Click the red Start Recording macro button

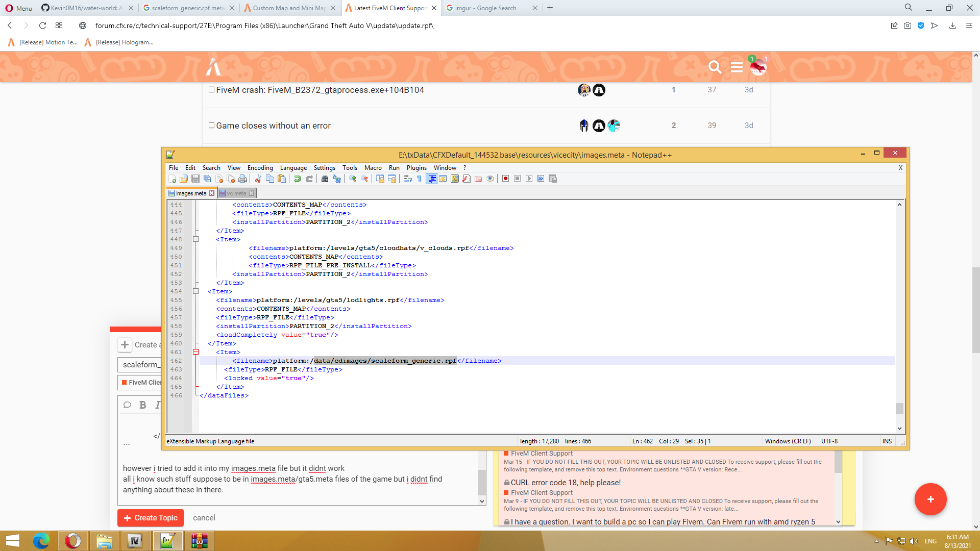[505, 179]
